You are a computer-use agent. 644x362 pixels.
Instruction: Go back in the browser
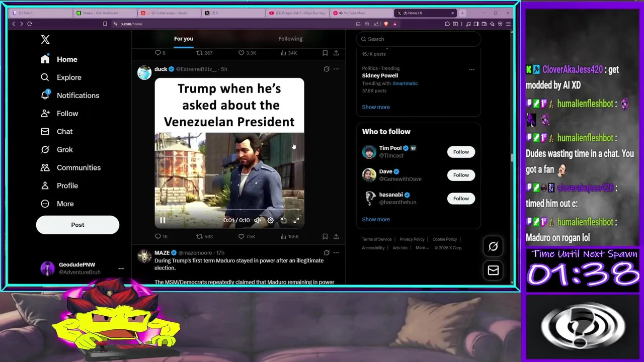point(14,24)
